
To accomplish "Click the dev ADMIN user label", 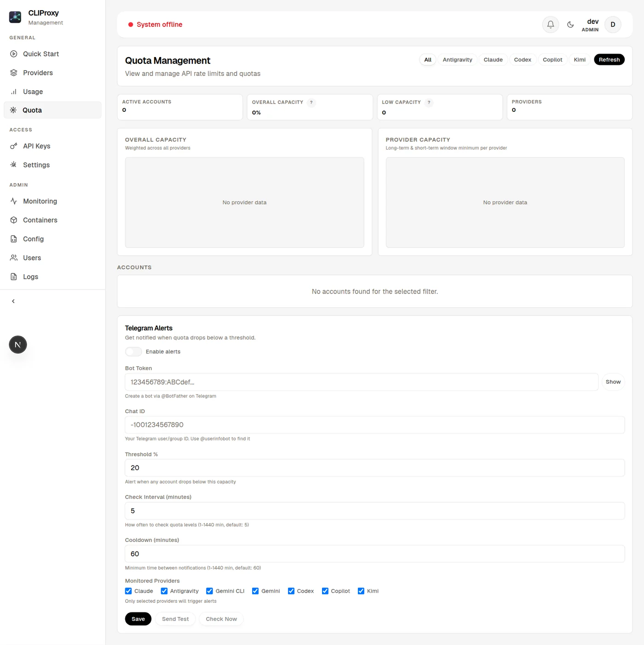I will point(590,25).
